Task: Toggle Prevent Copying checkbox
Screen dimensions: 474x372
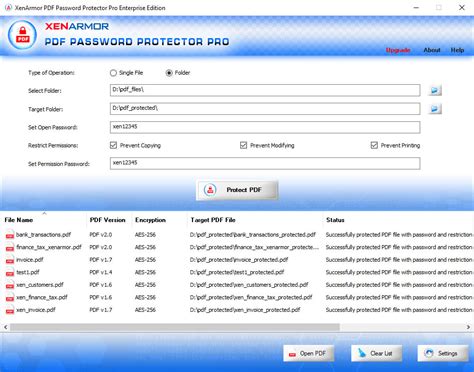Action: 113,145
